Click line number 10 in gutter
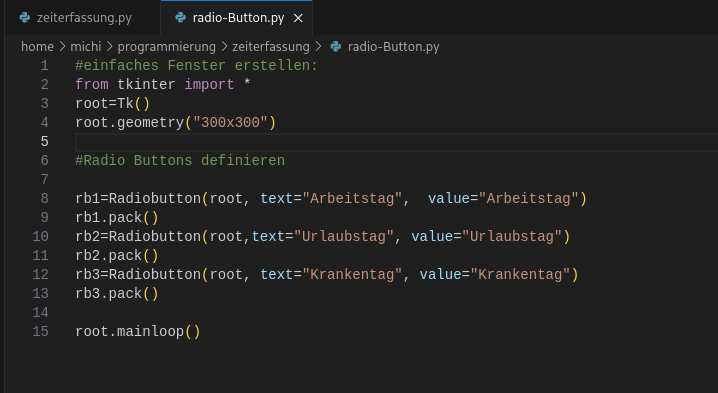Viewport: 718px width, 393px height. click(x=40, y=237)
